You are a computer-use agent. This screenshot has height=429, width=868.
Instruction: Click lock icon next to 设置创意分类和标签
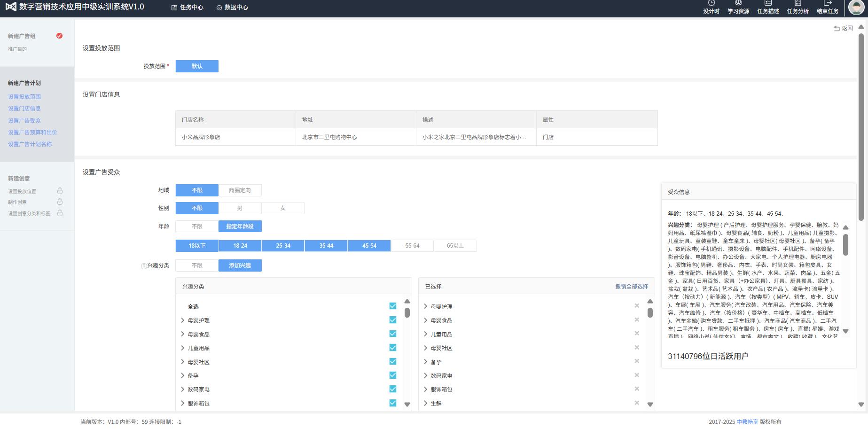point(60,213)
